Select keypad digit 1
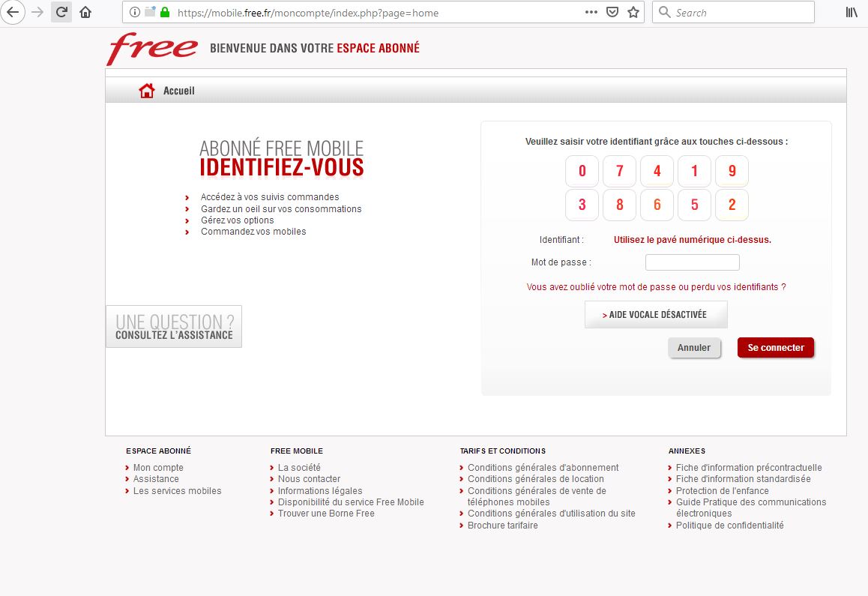The height and width of the screenshot is (596, 868). click(x=694, y=171)
